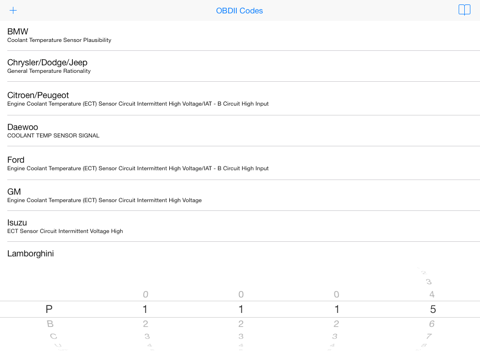Choose 2 in first digit picker
This screenshot has width=480, height=360.
tap(145, 324)
